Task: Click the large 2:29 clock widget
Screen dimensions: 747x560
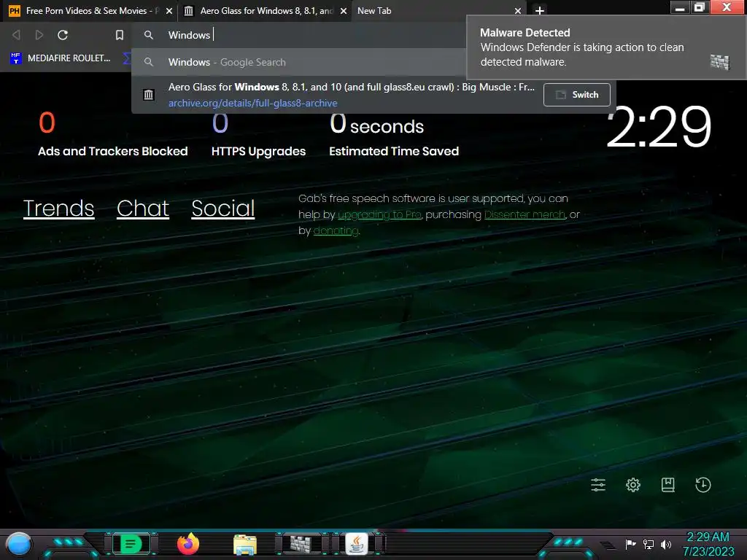Action: (659, 127)
